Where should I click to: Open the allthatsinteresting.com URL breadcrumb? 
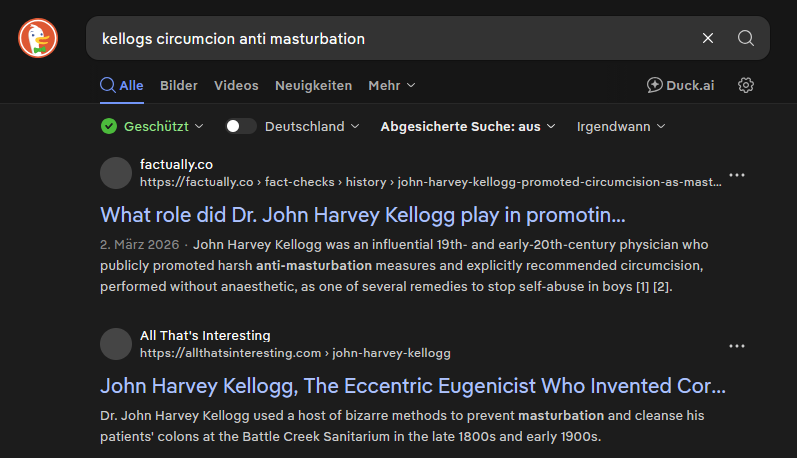tap(295, 353)
